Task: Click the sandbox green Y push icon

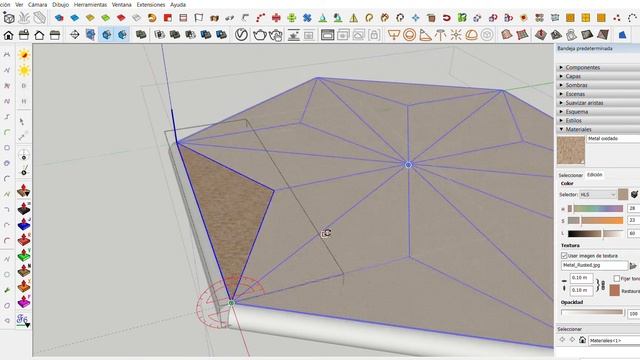Action: tap(24, 255)
